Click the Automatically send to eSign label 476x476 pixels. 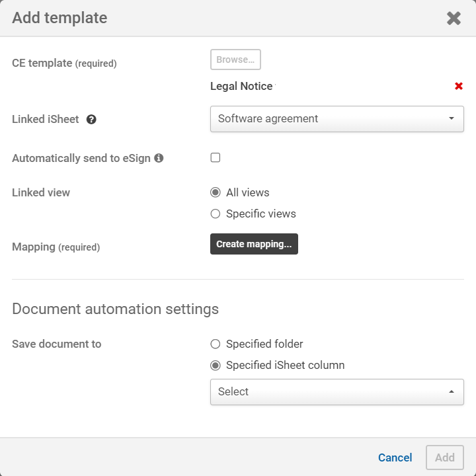click(x=81, y=158)
